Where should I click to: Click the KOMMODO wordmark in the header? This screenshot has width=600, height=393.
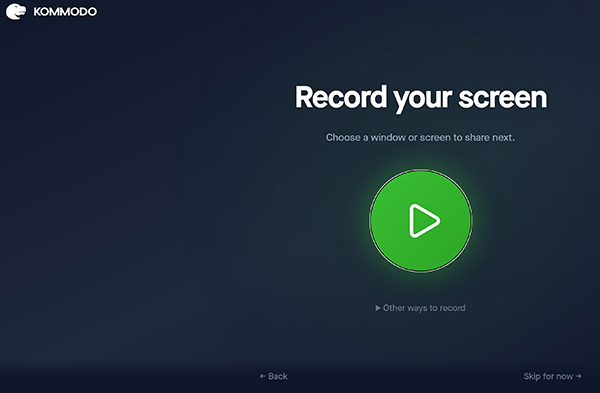[65, 12]
